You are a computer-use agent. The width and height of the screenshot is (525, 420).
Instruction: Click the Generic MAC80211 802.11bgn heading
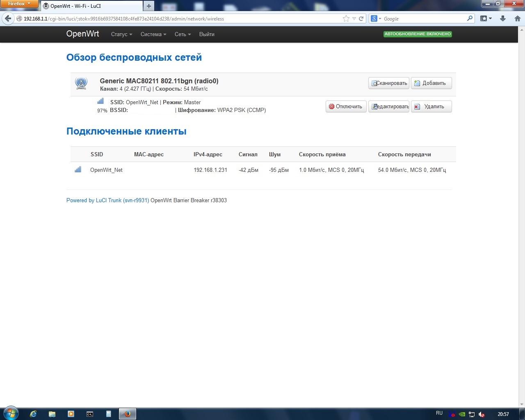159,81
